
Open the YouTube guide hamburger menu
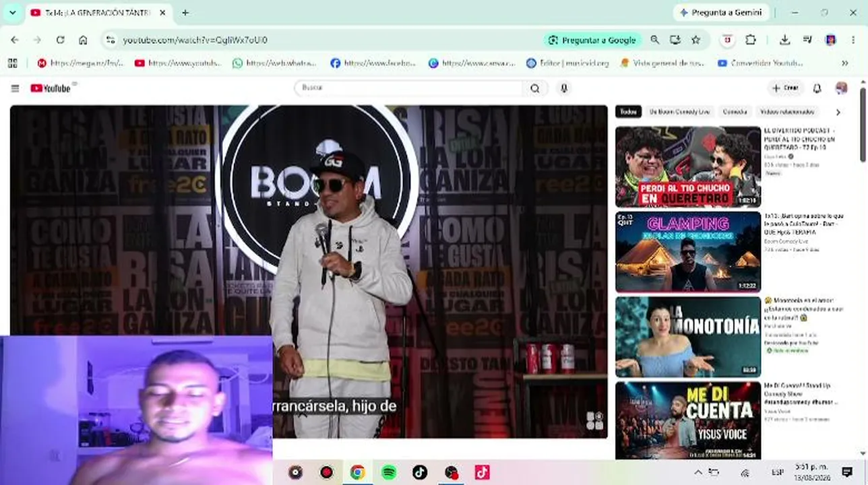(x=15, y=88)
